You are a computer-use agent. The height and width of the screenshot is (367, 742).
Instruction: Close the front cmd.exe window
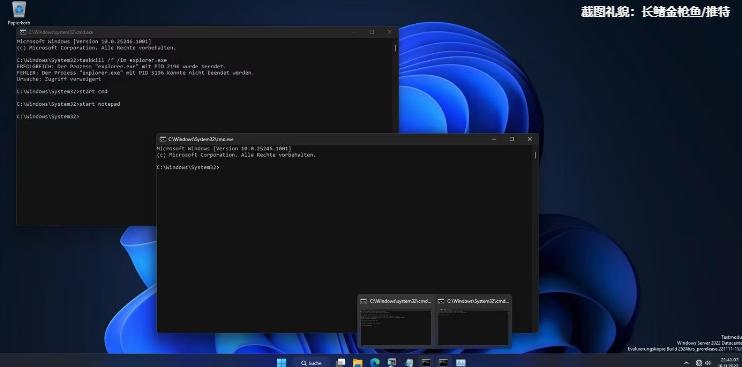coord(530,139)
